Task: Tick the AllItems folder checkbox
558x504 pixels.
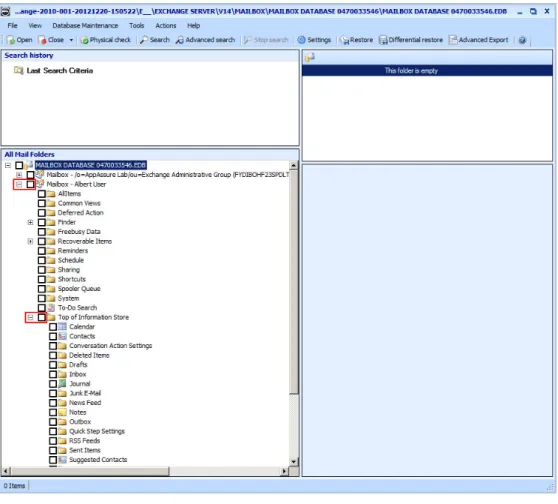Action: [x=42, y=194]
